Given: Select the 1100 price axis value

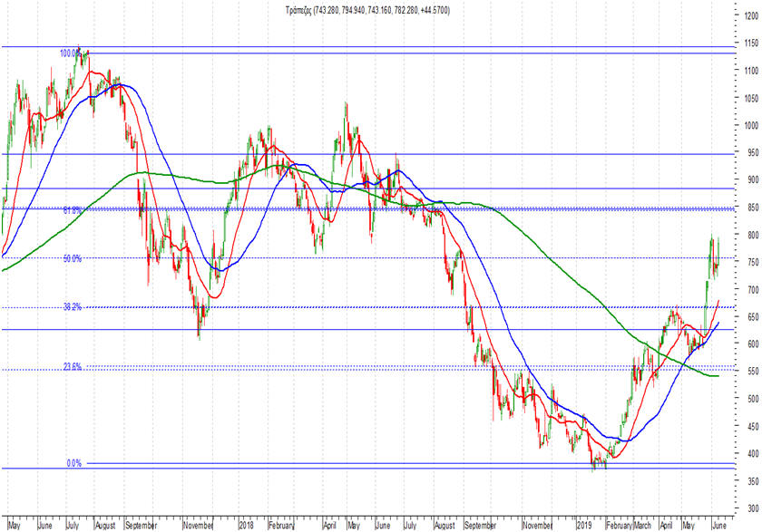Looking at the screenshot, I should click(x=751, y=71).
